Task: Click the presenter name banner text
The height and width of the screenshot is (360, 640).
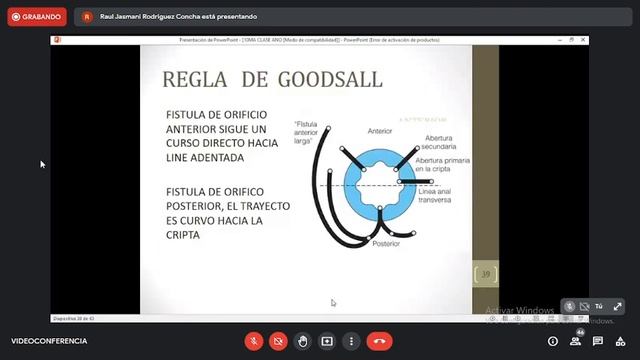Action: pos(178,17)
